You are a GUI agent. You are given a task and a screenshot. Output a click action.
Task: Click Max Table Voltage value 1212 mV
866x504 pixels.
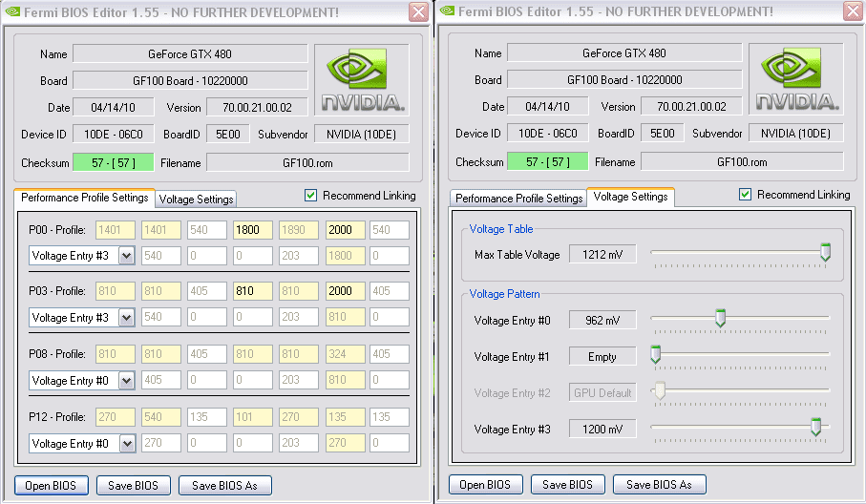coord(602,255)
